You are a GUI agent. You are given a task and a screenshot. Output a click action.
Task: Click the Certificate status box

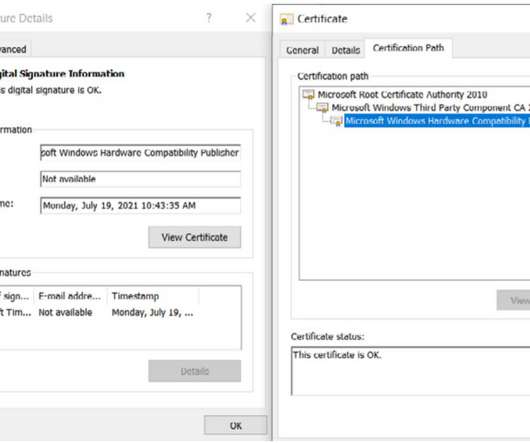(410, 371)
